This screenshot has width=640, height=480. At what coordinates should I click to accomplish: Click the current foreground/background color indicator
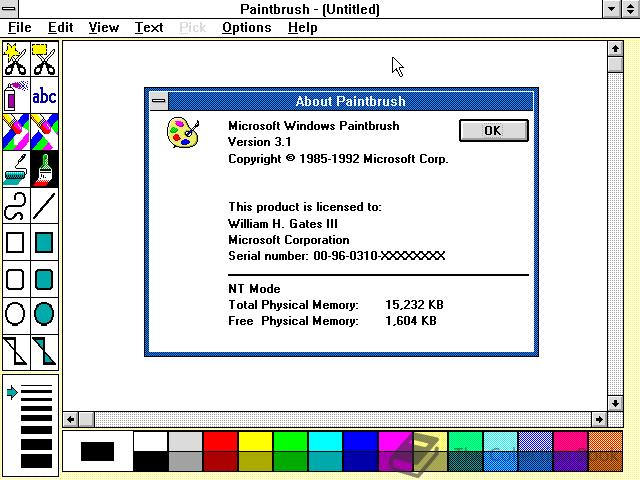[x=97, y=451]
